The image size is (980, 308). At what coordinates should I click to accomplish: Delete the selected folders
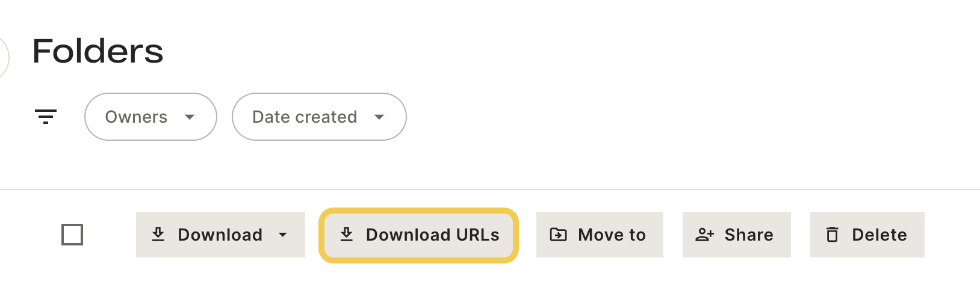tap(867, 235)
